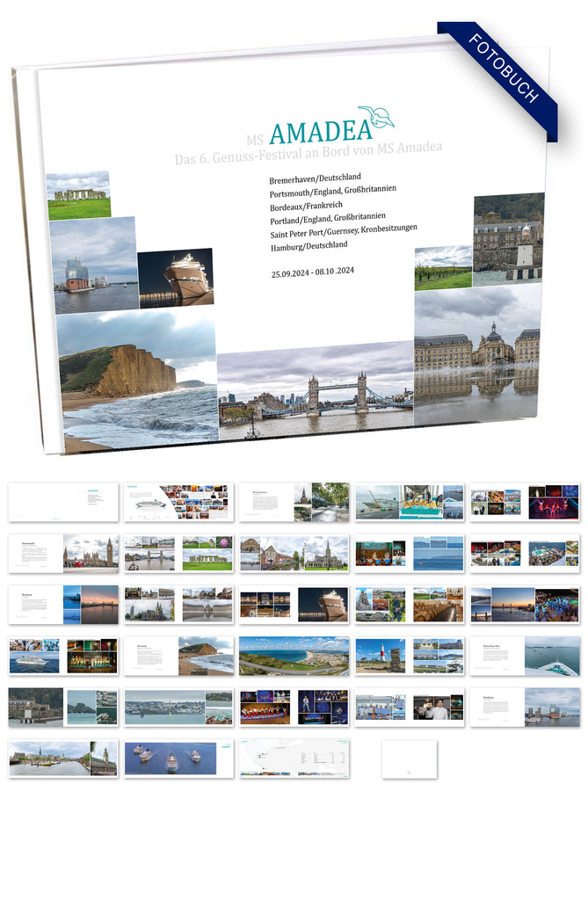
Task: Open the night ship bow spread
Action: tap(294, 605)
